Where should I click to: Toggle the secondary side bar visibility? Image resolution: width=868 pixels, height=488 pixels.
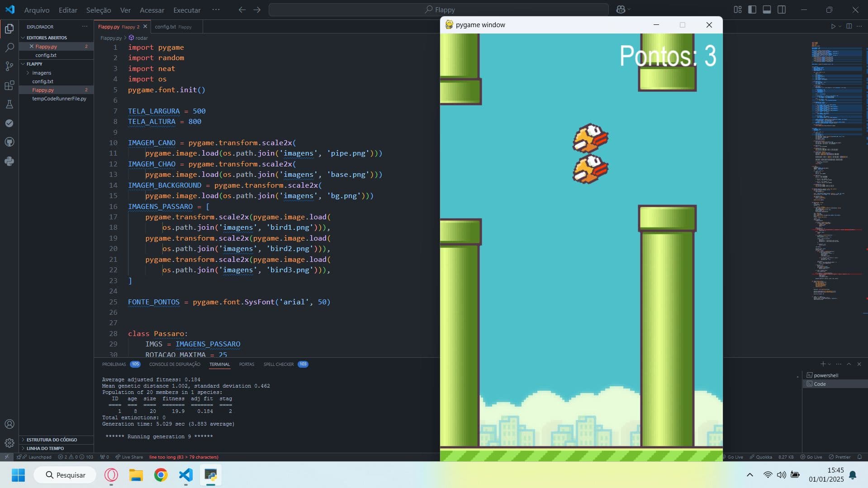(782, 9)
